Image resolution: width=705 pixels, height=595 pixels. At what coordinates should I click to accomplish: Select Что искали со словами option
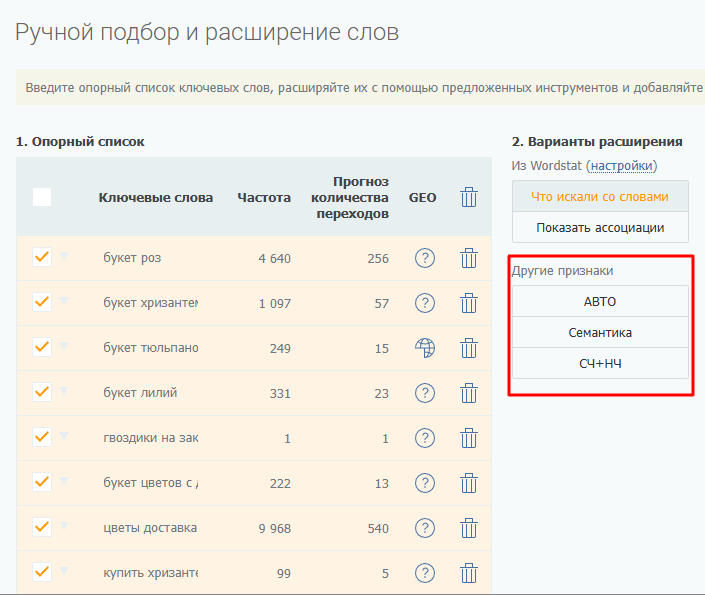click(x=600, y=197)
